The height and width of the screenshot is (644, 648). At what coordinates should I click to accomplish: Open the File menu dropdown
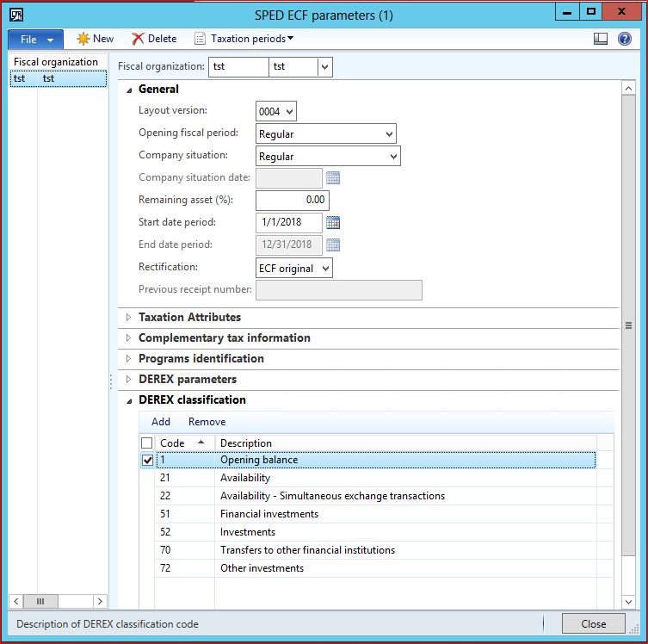pyautogui.click(x=35, y=40)
